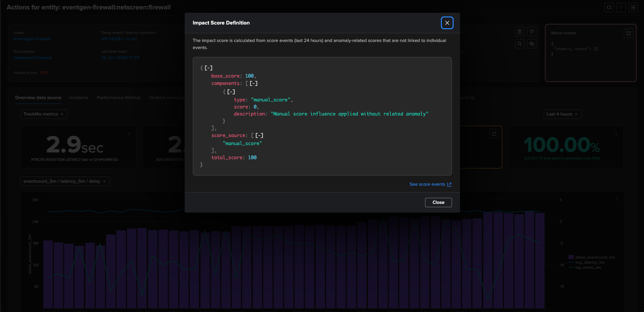Collapse the score_source array
The image size is (644, 312).
(259, 136)
